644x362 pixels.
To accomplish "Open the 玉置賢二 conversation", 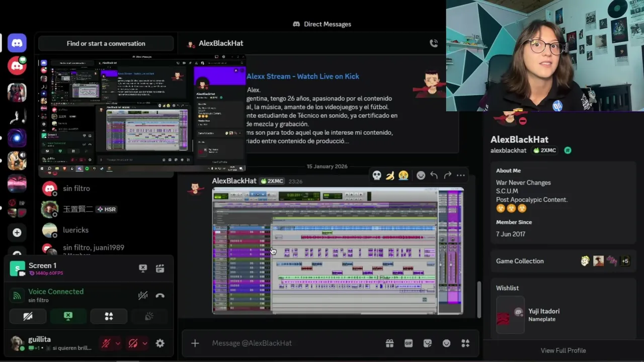I will [x=106, y=209].
